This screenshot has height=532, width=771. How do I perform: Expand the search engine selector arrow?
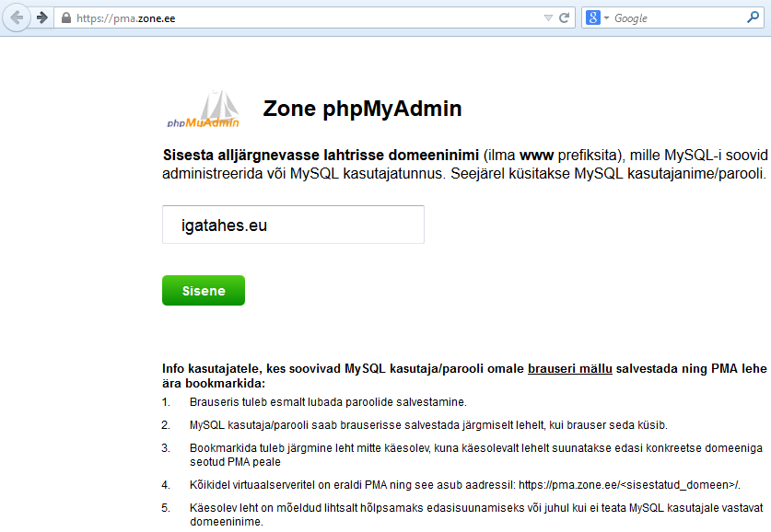point(607,18)
